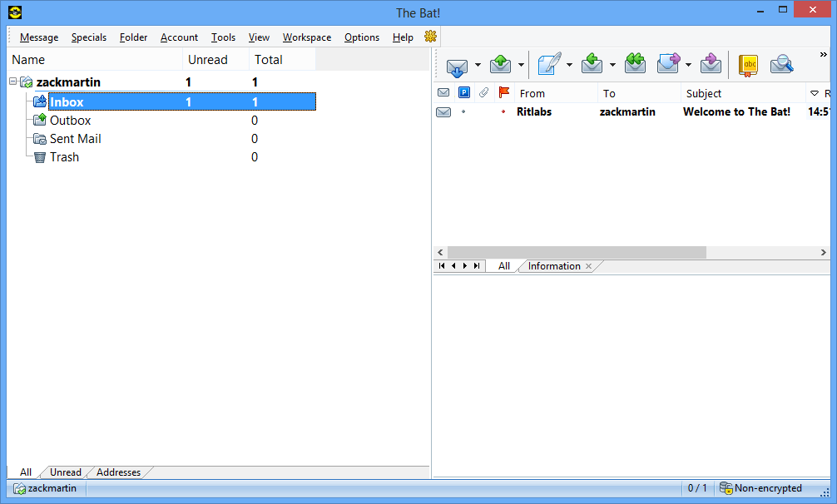Viewport: 837px width, 504px height.
Task: Click the zackmartin account in status bar
Action: coord(45,488)
